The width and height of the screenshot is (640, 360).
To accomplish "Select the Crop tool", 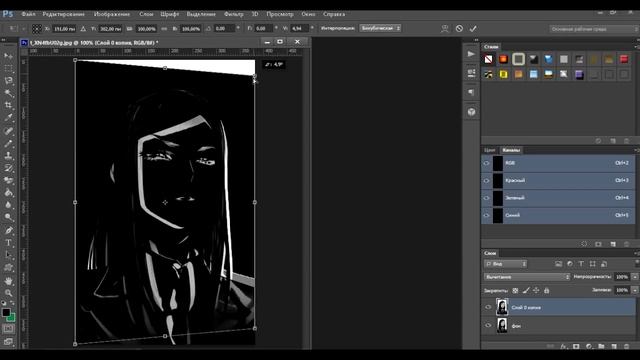I will click(8, 105).
